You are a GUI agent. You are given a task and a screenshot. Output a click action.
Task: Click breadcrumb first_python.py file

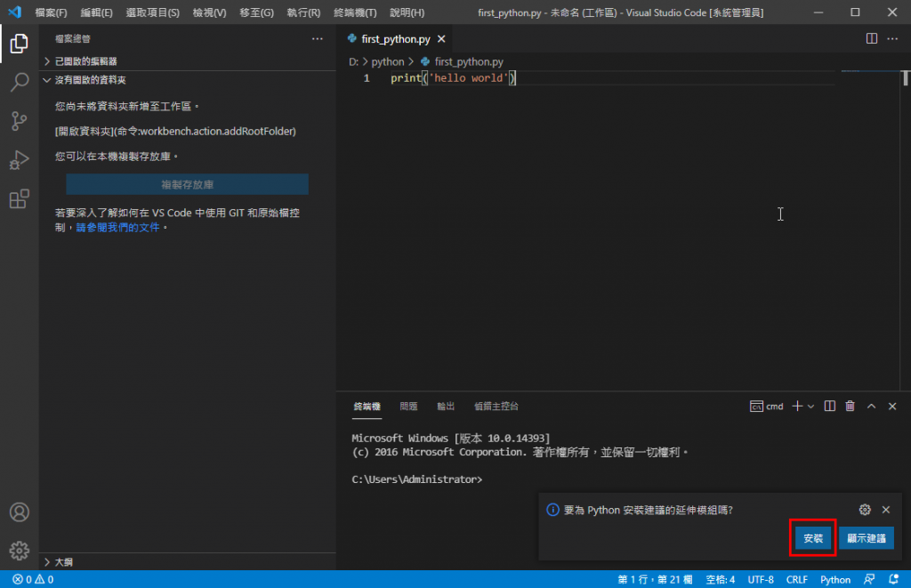click(x=469, y=61)
